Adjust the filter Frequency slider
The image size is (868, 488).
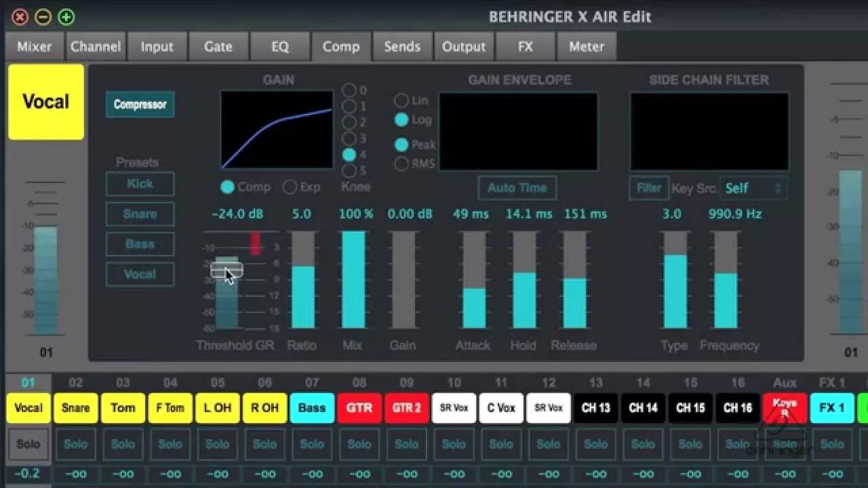coord(726,280)
